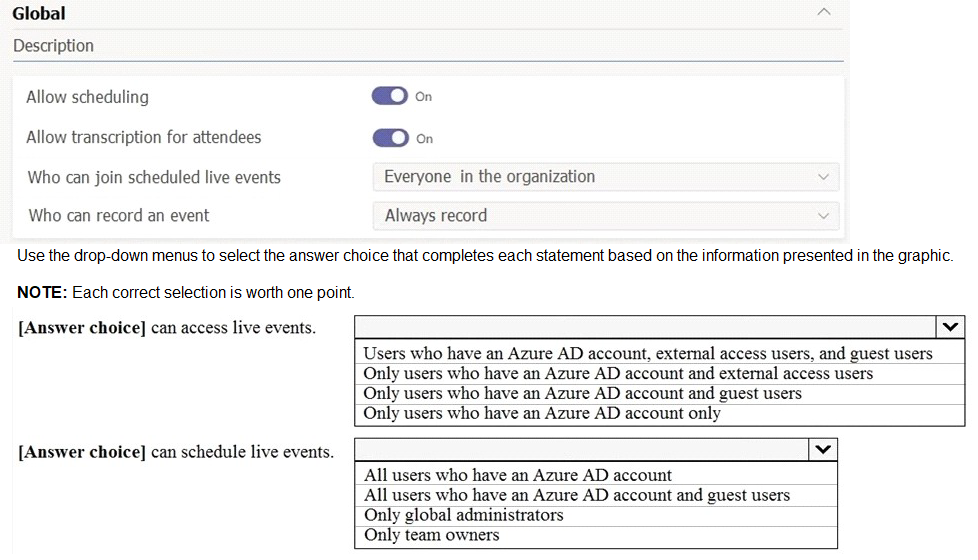Screen dimensions: 978x560
Task: Select the Only team owners option
Action: click(x=431, y=535)
